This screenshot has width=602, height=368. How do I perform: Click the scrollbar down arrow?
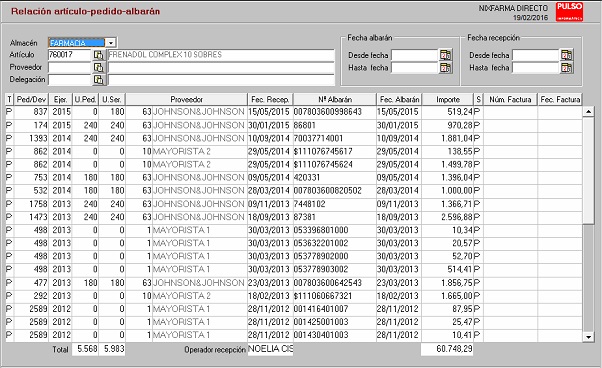coord(588,337)
